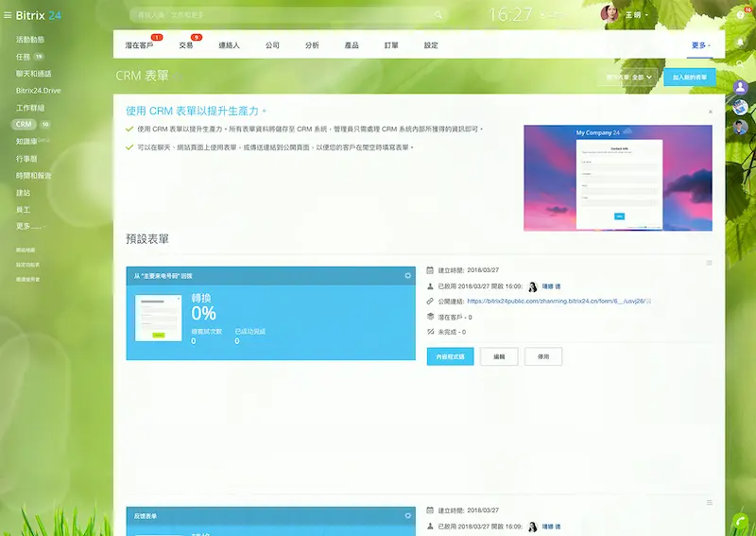Select CRM in left sidebar
Screen dimensions: 756x536
click(23, 125)
